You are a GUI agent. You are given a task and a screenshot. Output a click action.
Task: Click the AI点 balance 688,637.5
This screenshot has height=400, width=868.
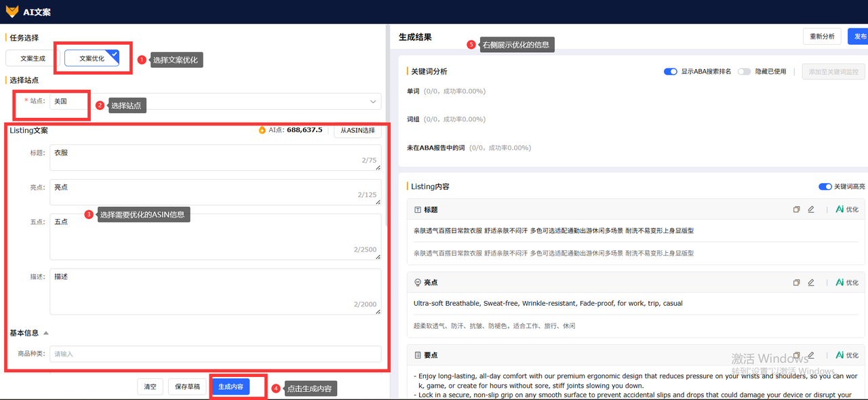coord(304,130)
